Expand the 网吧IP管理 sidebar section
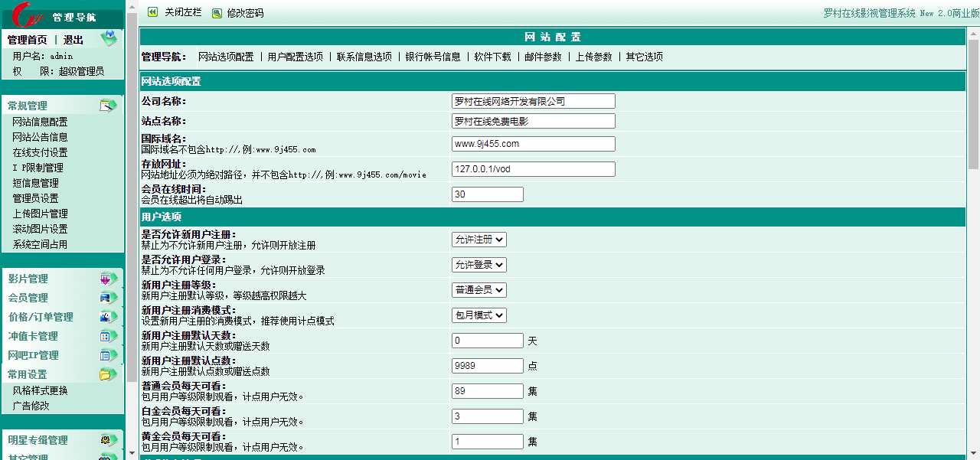This screenshot has height=460, width=980. tap(33, 355)
